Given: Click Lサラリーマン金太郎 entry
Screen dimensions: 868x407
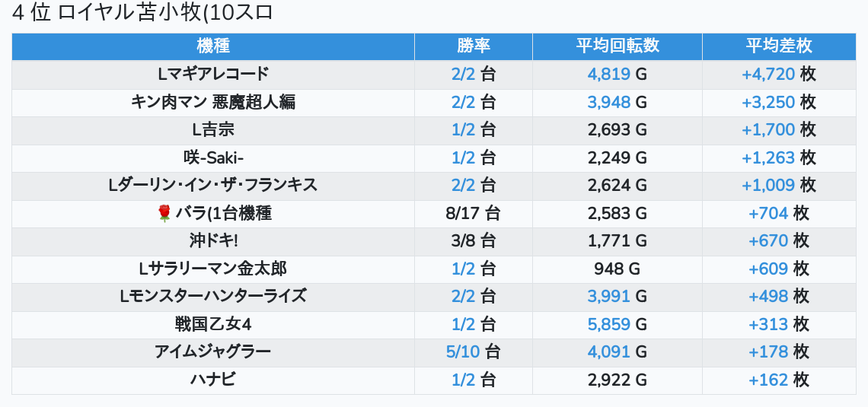Looking at the screenshot, I should [212, 269].
